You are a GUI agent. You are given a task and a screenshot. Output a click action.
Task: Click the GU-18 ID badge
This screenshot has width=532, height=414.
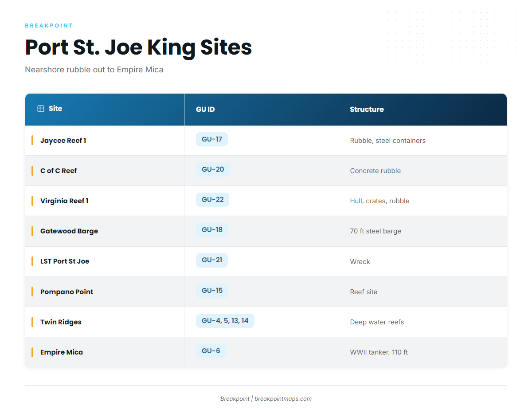tap(212, 230)
